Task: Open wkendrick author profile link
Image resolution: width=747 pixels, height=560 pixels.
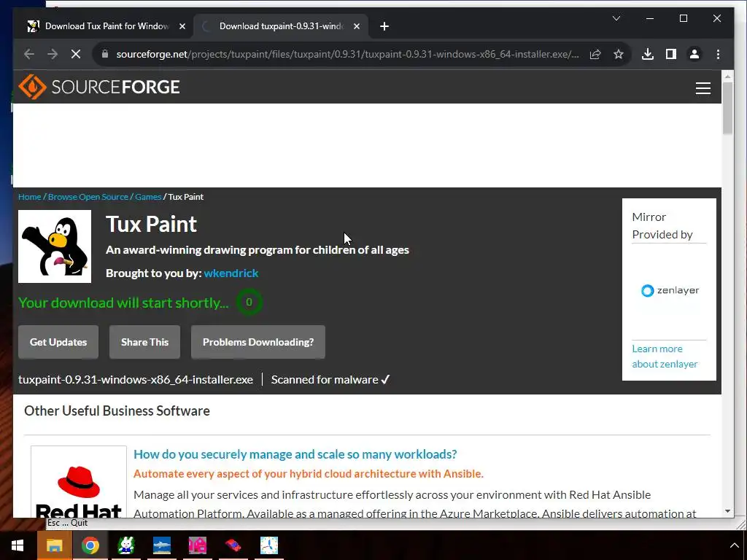Action: pyautogui.click(x=231, y=273)
